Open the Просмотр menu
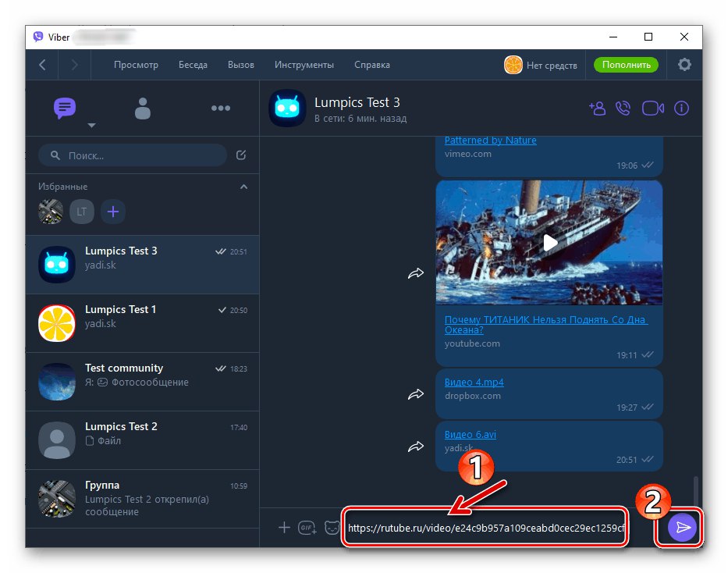The image size is (728, 573). click(x=136, y=65)
